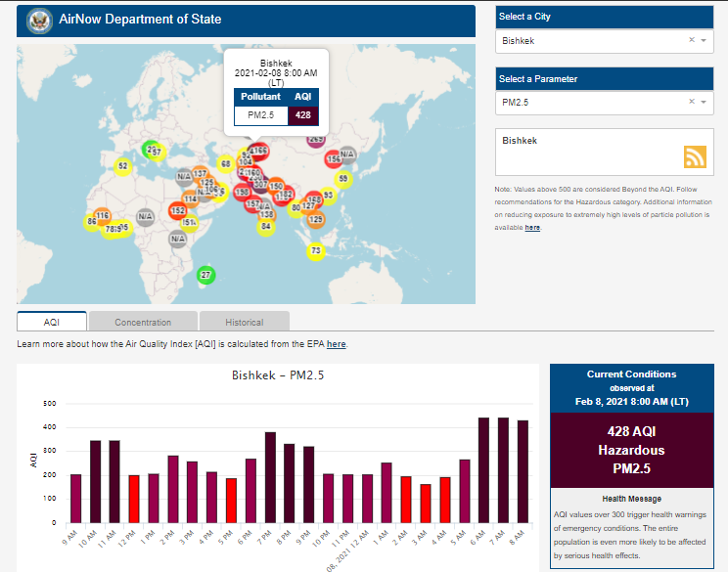Image resolution: width=728 pixels, height=572 pixels.
Task: Select the green 27 AQI map marker
Action: pyautogui.click(x=205, y=275)
